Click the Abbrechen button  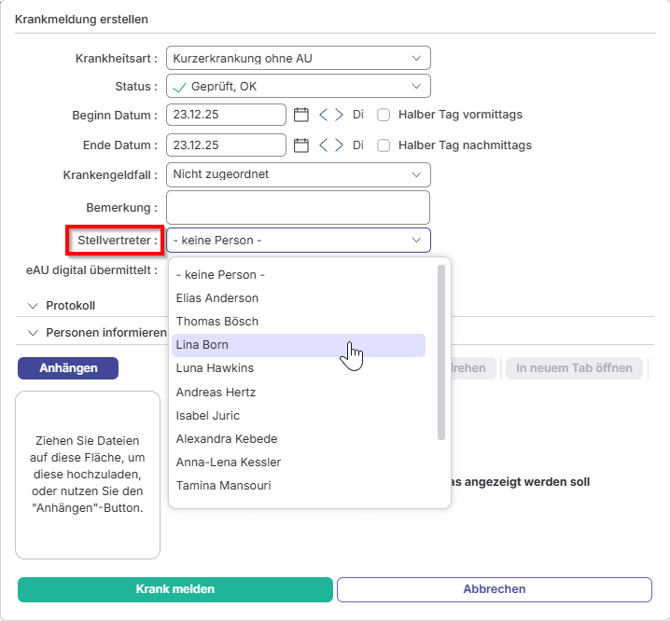pyautogui.click(x=494, y=589)
